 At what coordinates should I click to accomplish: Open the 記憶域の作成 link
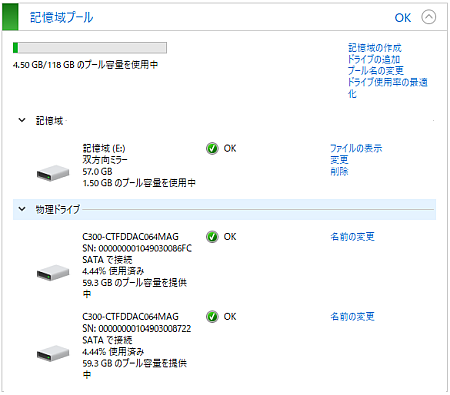[x=375, y=48]
